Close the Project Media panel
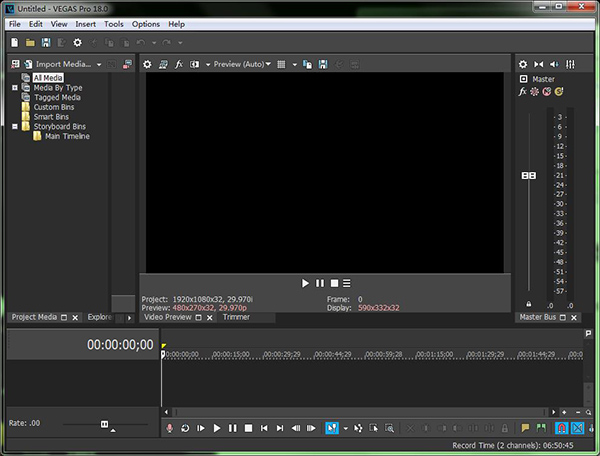600x456 pixels. [75, 318]
